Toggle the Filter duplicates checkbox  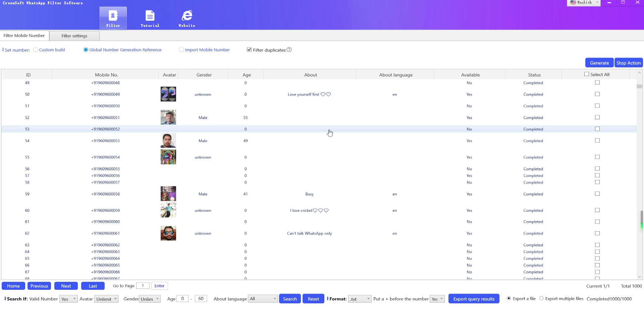pos(249,50)
